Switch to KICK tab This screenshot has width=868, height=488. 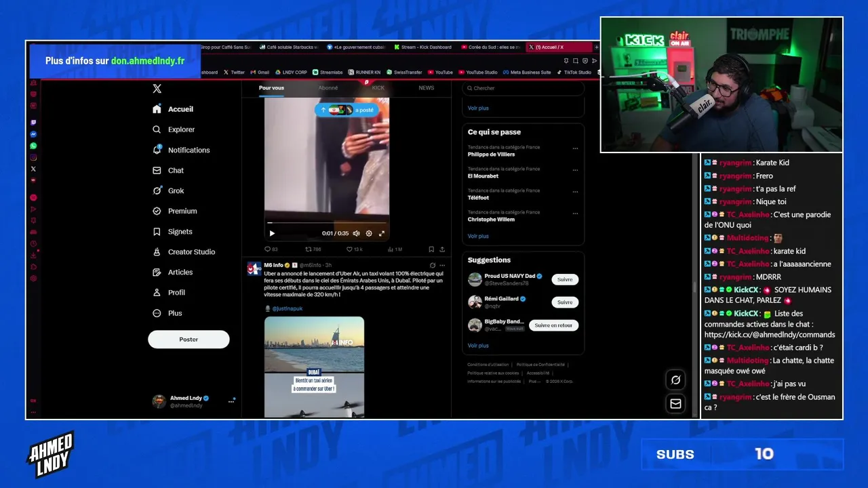click(378, 88)
